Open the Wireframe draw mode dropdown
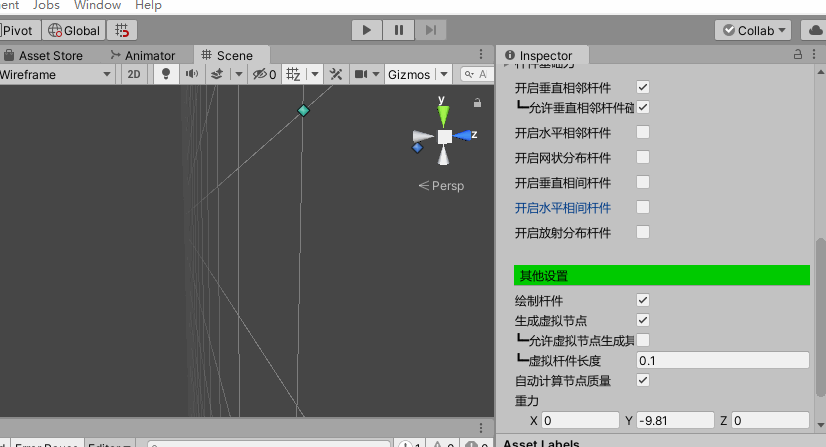Screen dimensions: 826x447 click(x=56, y=74)
